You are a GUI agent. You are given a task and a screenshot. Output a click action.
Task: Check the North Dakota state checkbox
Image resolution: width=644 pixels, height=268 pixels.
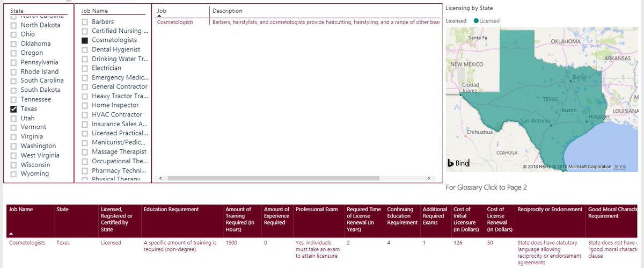14,25
